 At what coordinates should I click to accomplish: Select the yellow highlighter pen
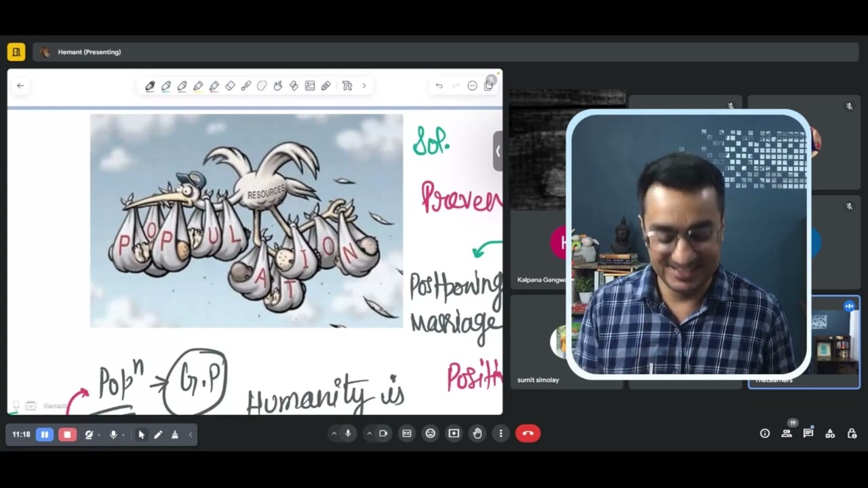[198, 85]
